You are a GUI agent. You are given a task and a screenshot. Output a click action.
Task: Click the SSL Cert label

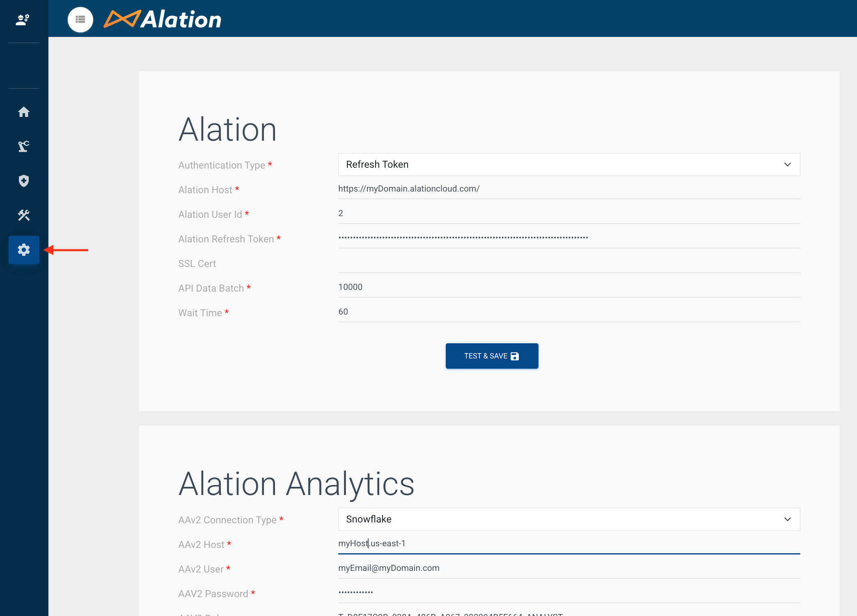click(197, 264)
